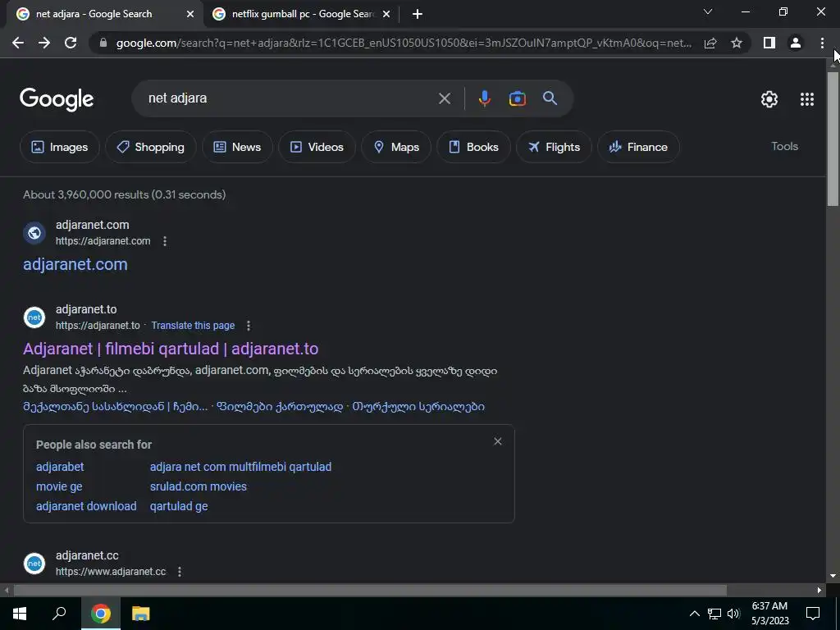Viewport: 840px width, 630px height.
Task: Open Chrome profile menu
Action: (796, 43)
